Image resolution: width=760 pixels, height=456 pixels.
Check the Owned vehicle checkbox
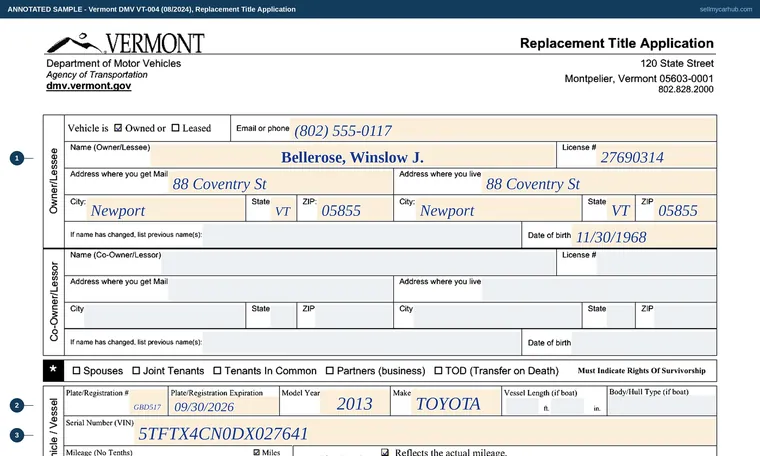click(118, 128)
